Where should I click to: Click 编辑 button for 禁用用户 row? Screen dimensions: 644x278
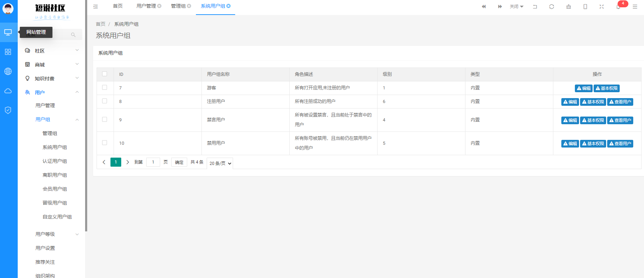tap(570, 144)
